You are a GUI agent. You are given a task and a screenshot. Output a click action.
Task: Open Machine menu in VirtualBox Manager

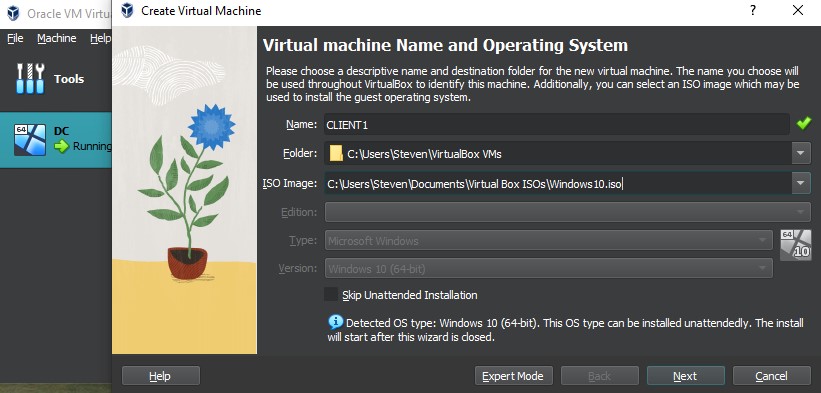[x=57, y=38]
